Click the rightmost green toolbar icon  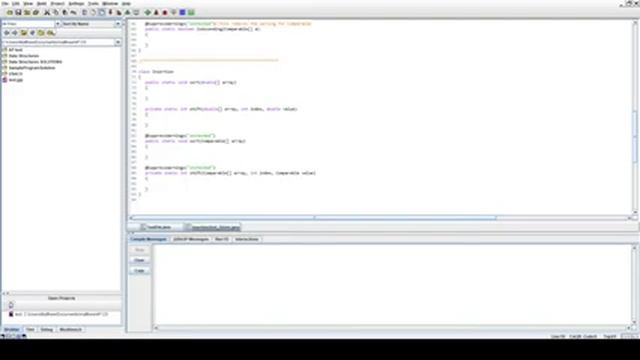(191, 13)
